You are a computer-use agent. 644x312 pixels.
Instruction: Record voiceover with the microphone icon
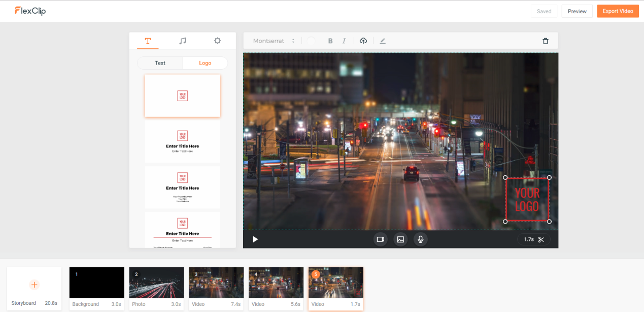coord(420,239)
